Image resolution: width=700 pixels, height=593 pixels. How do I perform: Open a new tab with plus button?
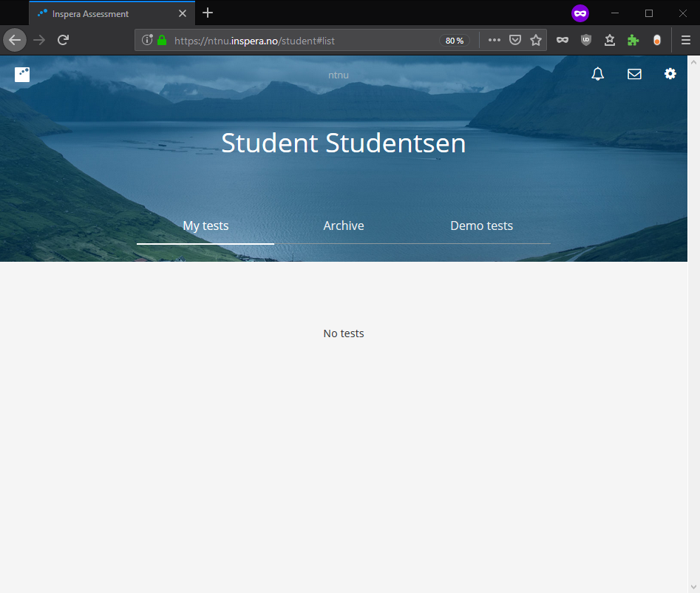click(x=208, y=13)
